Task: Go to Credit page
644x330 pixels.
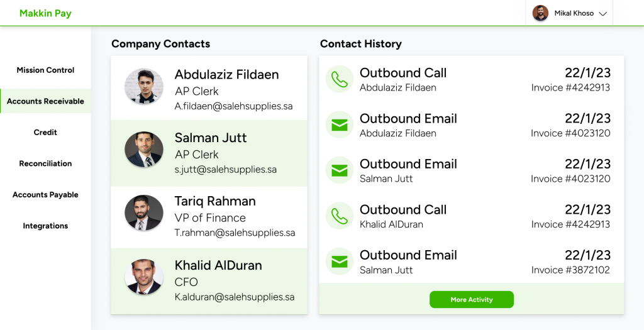Action: pyautogui.click(x=45, y=133)
